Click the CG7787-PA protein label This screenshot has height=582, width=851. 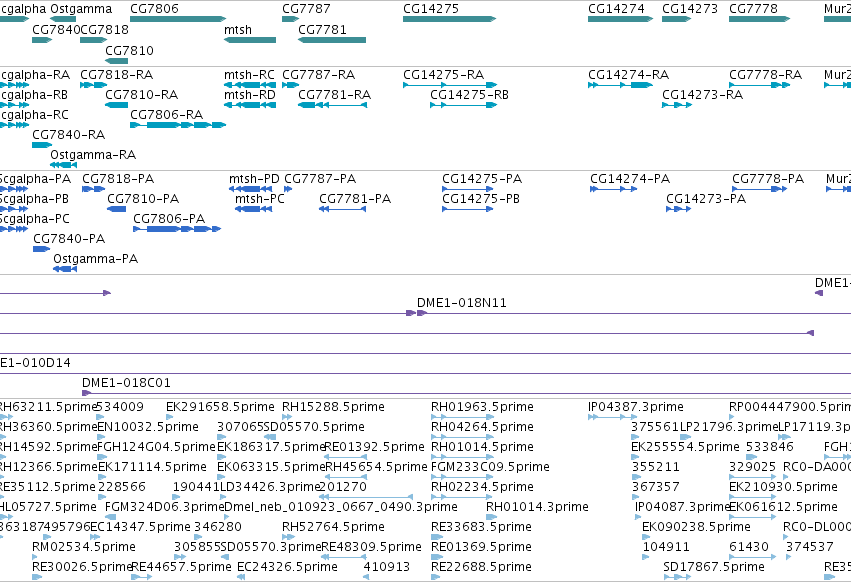click(320, 179)
